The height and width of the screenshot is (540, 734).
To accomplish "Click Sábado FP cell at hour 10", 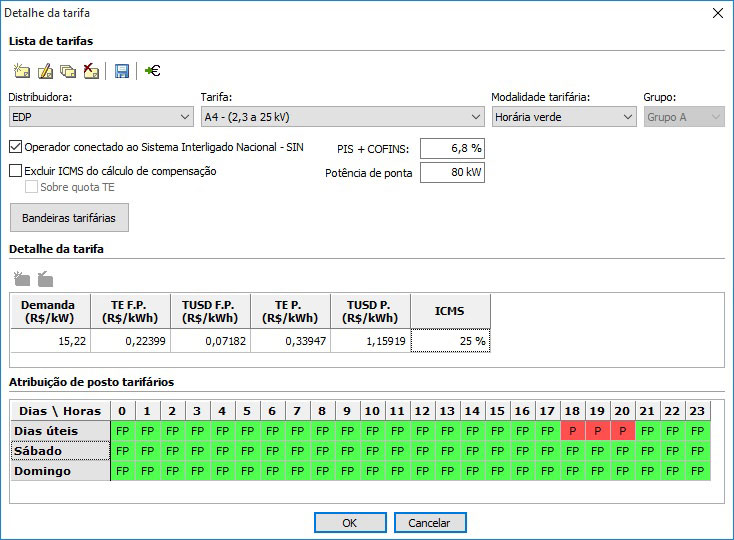I will click(x=373, y=451).
